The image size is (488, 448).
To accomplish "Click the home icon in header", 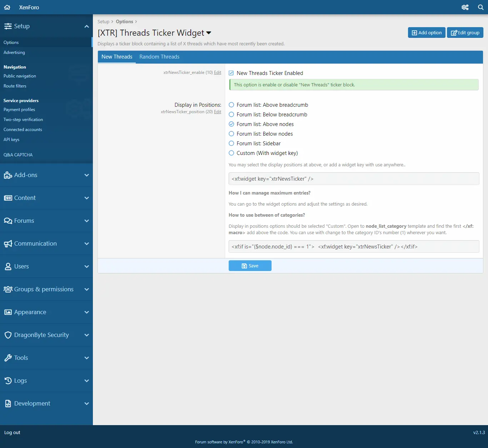I will [7, 7].
